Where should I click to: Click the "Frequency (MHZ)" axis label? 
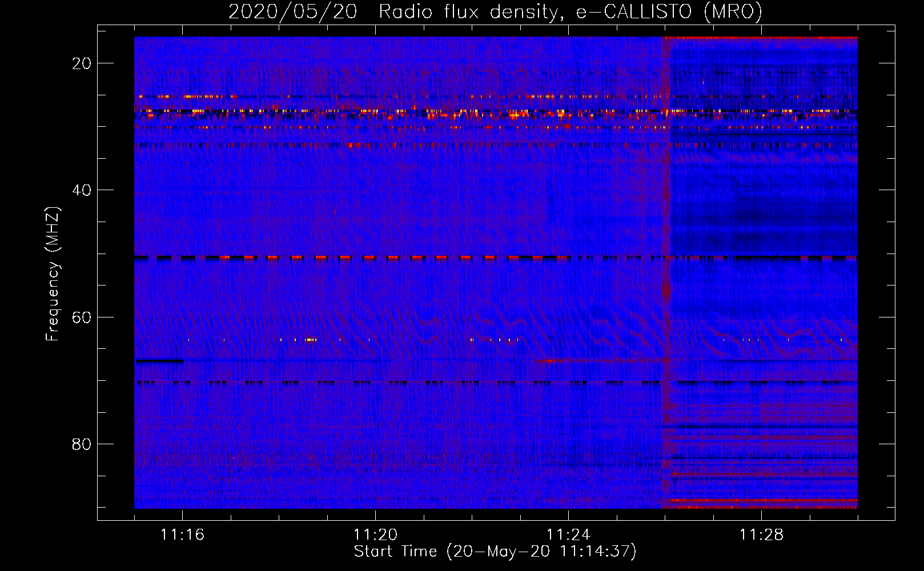(53, 274)
